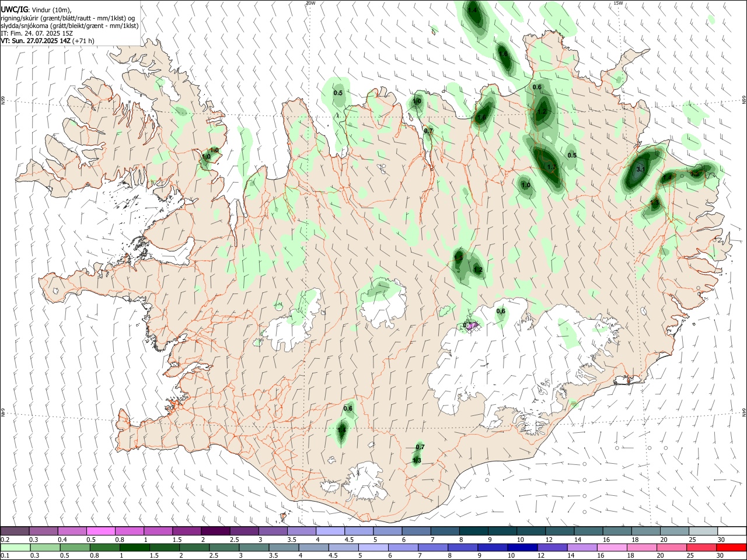
Task: Click the crimson 25 swatch in the rain legend
Action: click(x=702, y=547)
